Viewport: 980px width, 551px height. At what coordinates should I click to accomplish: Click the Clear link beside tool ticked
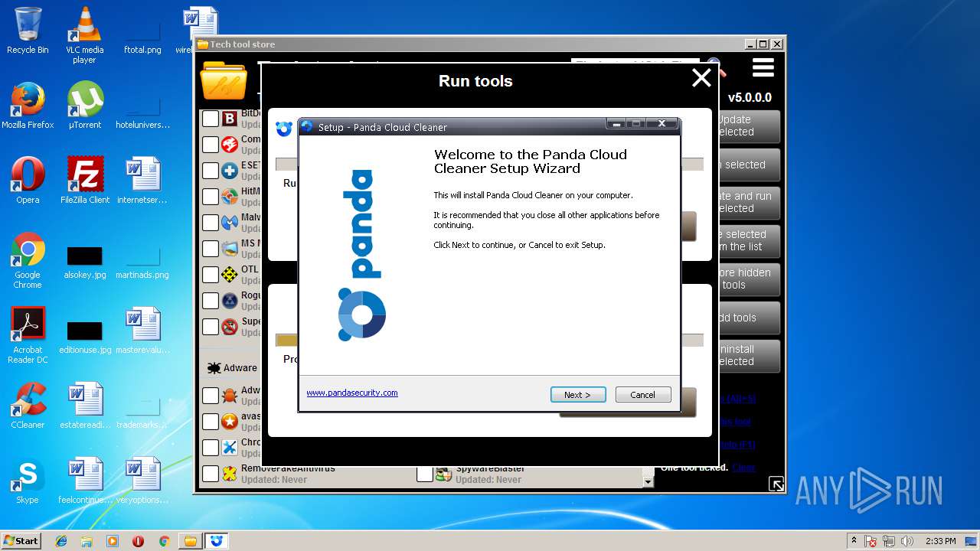[743, 468]
